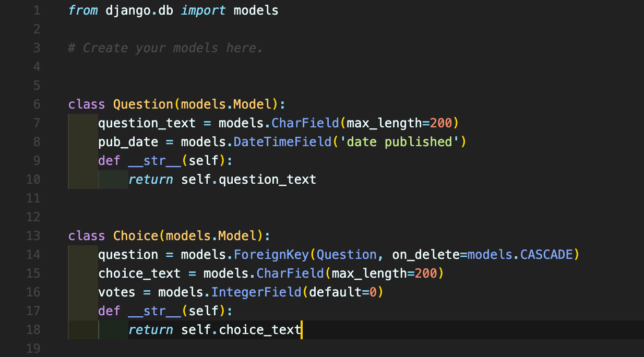This screenshot has width=644, height=357.
Task: Click the 'return' keyword on line 10
Action: pos(150,180)
